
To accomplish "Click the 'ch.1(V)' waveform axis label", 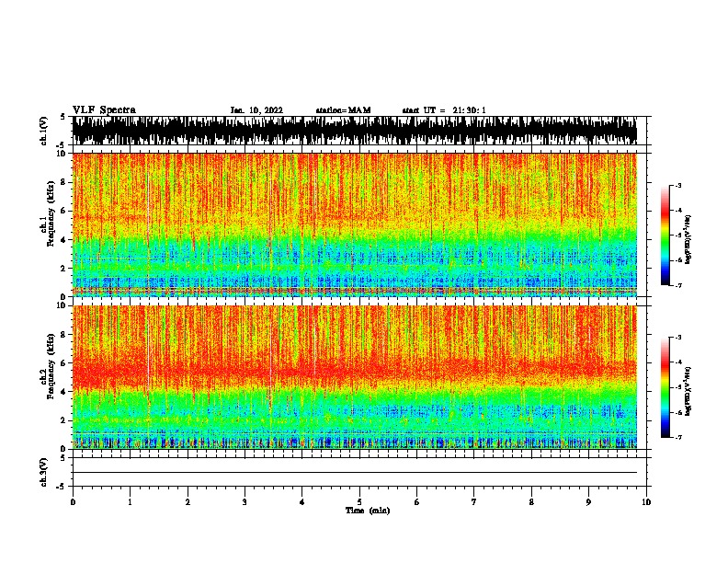I will coord(44,131).
